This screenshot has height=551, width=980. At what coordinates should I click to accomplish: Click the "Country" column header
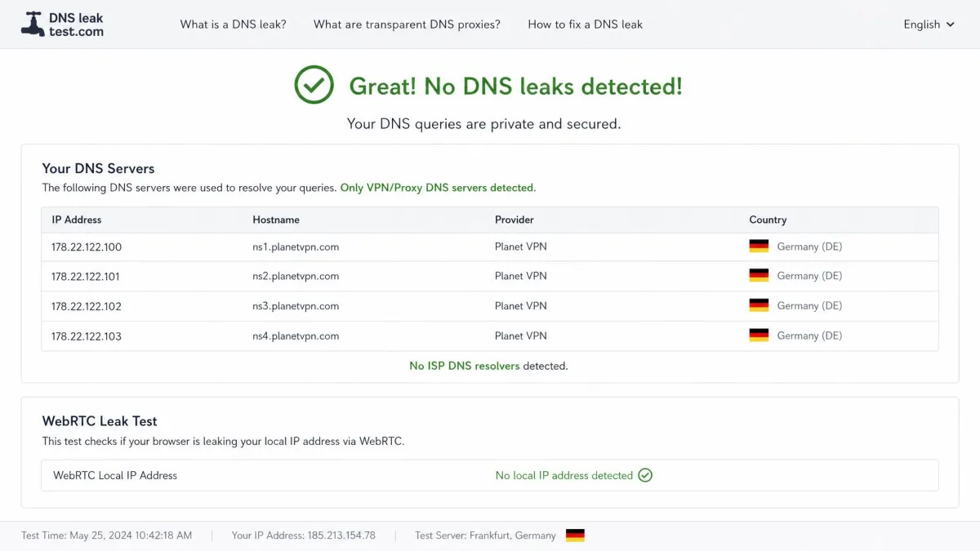pyautogui.click(x=768, y=220)
